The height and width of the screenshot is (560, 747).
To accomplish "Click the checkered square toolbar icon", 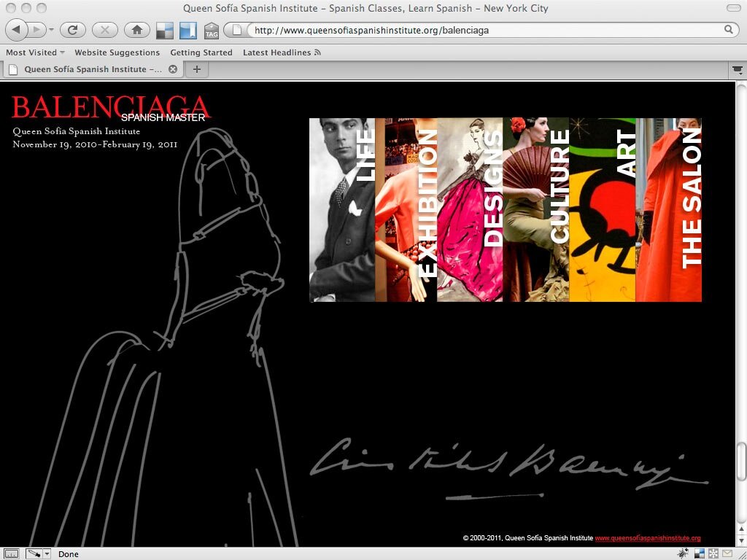I will tap(165, 31).
